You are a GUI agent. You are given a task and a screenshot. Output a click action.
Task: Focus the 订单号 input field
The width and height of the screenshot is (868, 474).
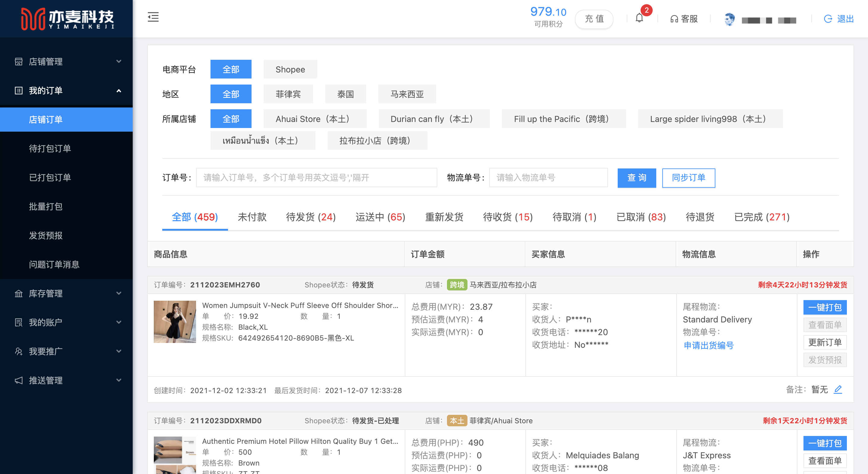[317, 178]
